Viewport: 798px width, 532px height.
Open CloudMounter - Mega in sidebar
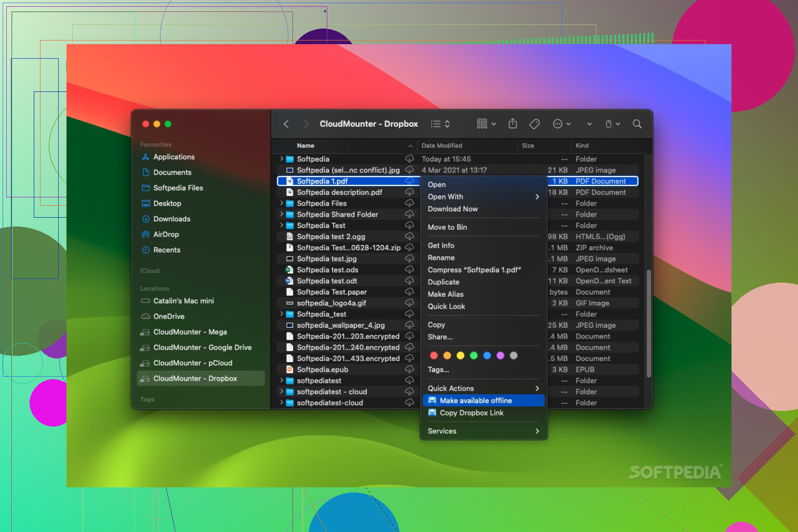[190, 332]
